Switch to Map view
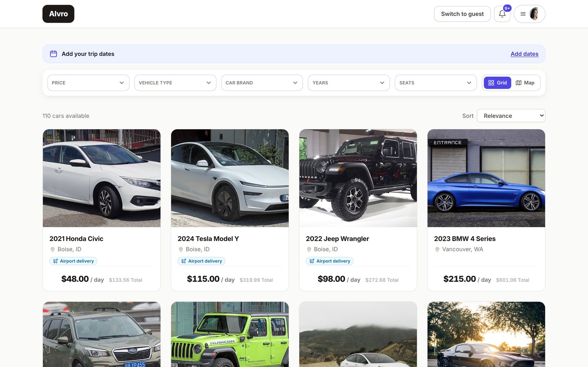 tap(525, 83)
